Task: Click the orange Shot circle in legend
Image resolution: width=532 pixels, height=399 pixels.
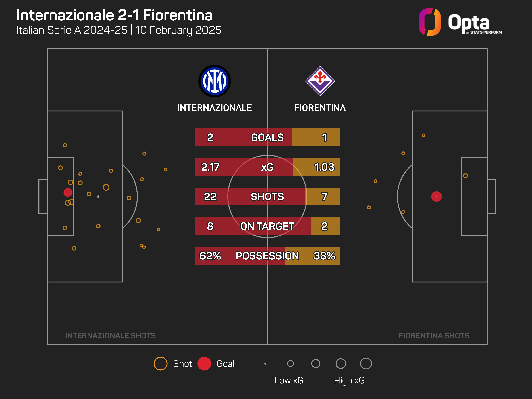Action: pos(160,363)
